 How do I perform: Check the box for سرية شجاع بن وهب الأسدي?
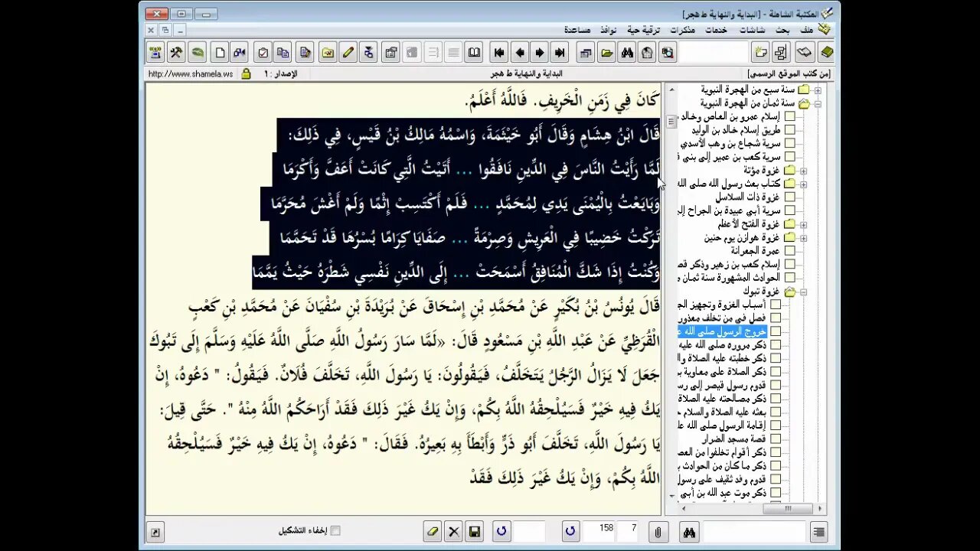coord(789,143)
